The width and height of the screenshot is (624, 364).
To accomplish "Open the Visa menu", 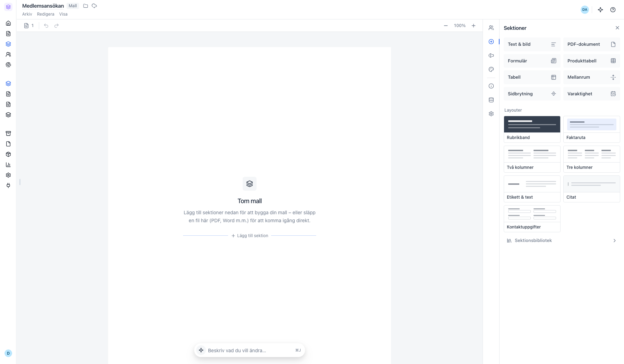I will pos(63,14).
